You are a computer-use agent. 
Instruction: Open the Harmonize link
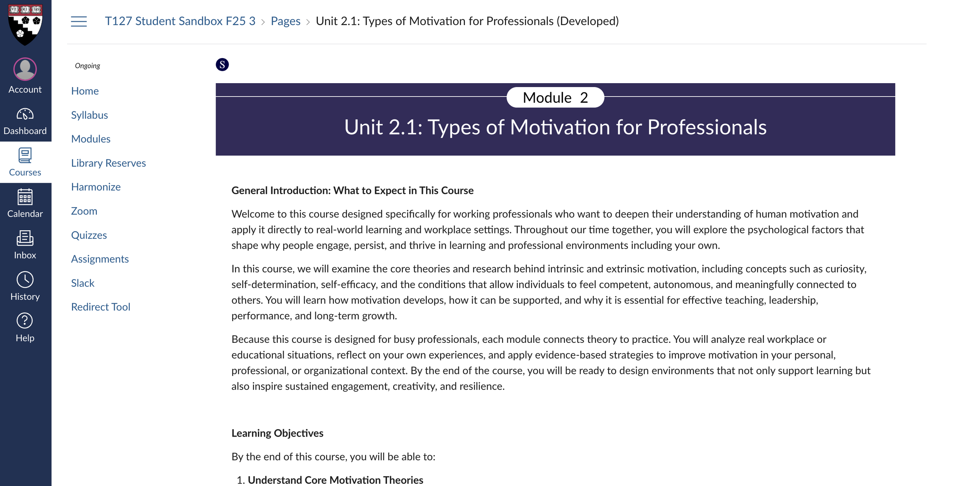(x=96, y=187)
